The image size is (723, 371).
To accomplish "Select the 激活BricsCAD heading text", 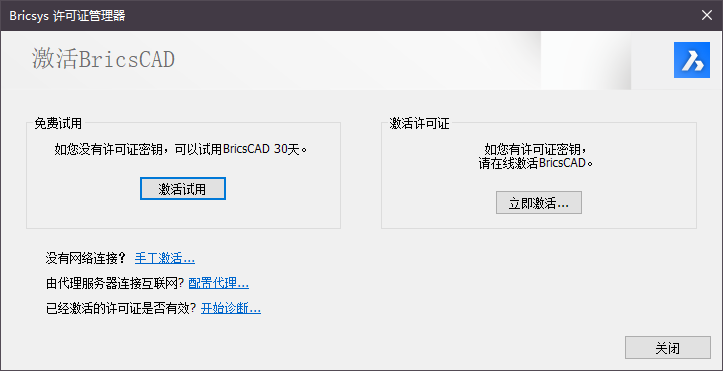I will (103, 60).
